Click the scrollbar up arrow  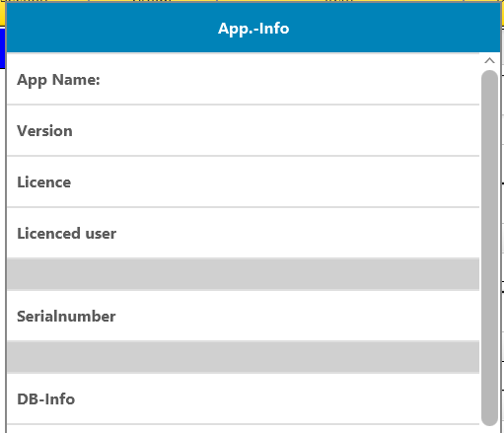coord(489,60)
